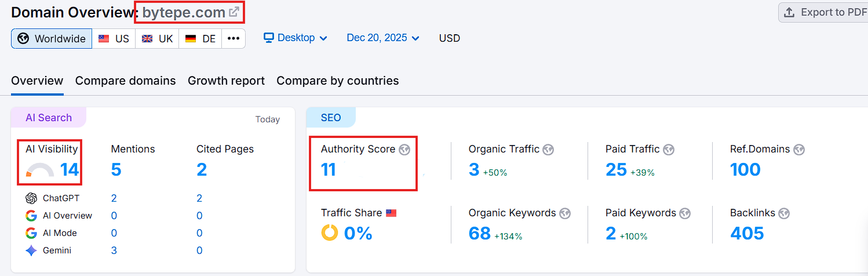Click globe icon next to Backlinks
The height and width of the screenshot is (276, 868).
784,213
